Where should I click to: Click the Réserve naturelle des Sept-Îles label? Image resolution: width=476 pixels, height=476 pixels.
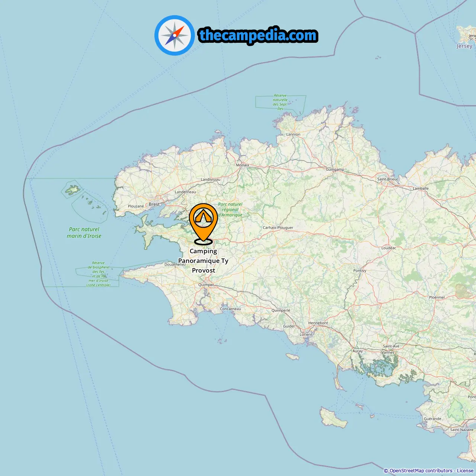[x=280, y=102]
